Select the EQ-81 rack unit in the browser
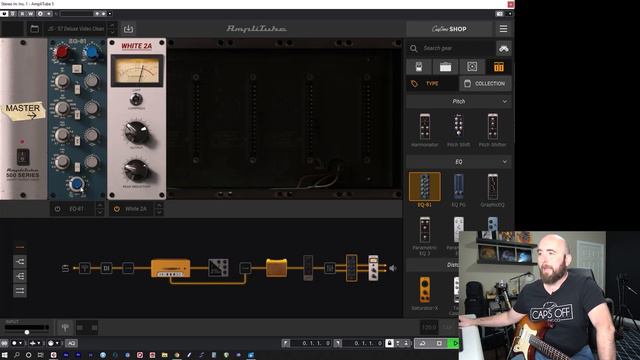Image resolution: width=640 pixels, height=360 pixels. (x=424, y=190)
